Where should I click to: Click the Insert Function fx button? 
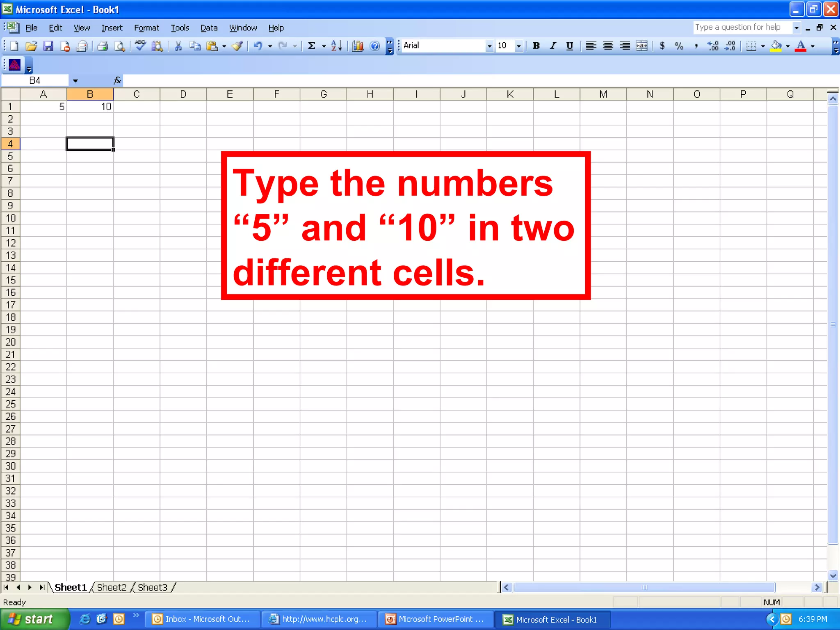[117, 80]
